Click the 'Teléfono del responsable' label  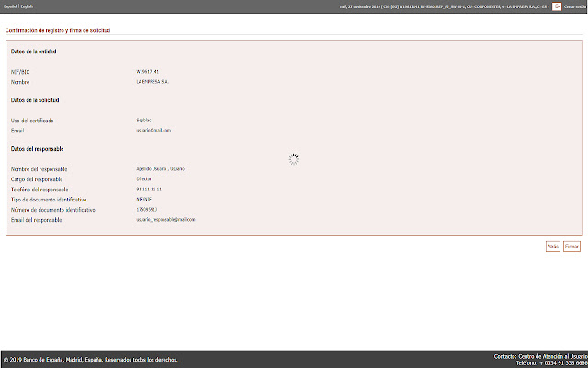pos(40,190)
